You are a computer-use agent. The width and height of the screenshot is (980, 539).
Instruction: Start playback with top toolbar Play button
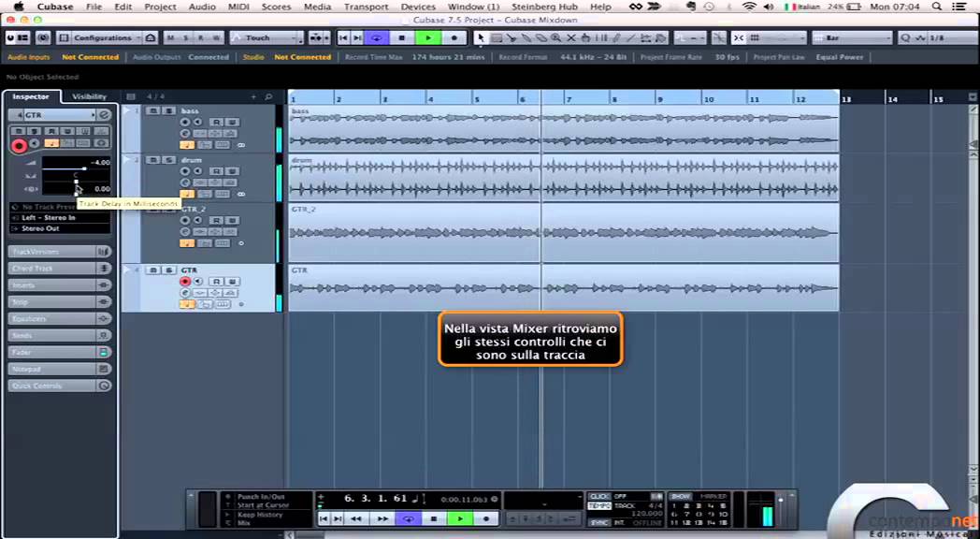[x=428, y=38]
